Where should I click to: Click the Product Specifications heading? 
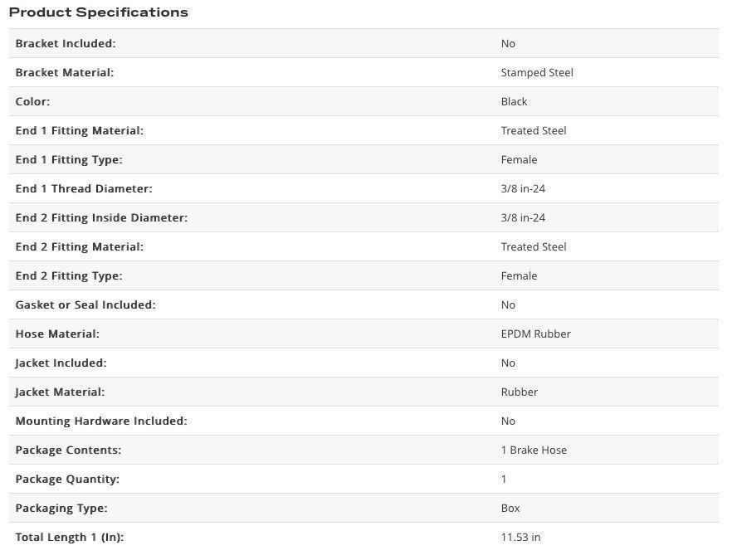(98, 12)
